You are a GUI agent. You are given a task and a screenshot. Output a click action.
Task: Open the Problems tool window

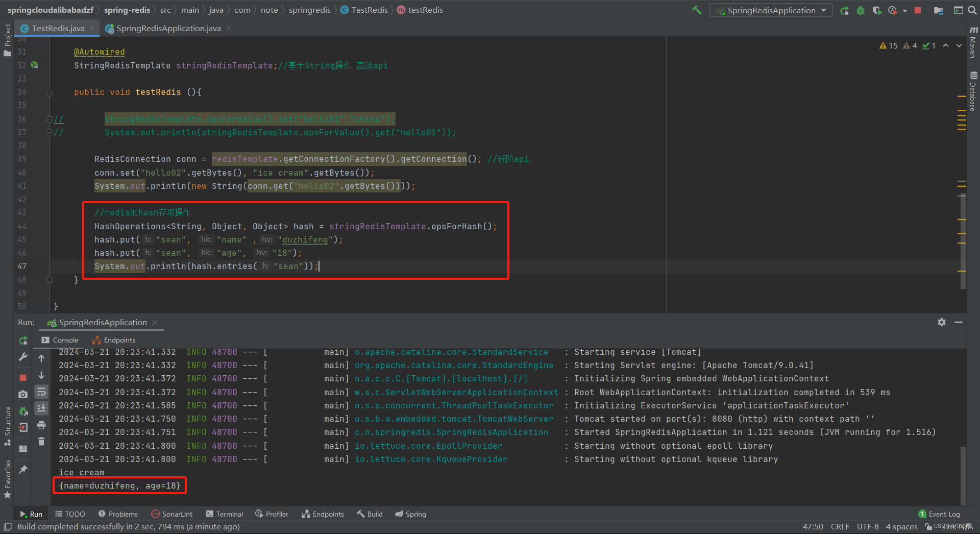tap(118, 514)
